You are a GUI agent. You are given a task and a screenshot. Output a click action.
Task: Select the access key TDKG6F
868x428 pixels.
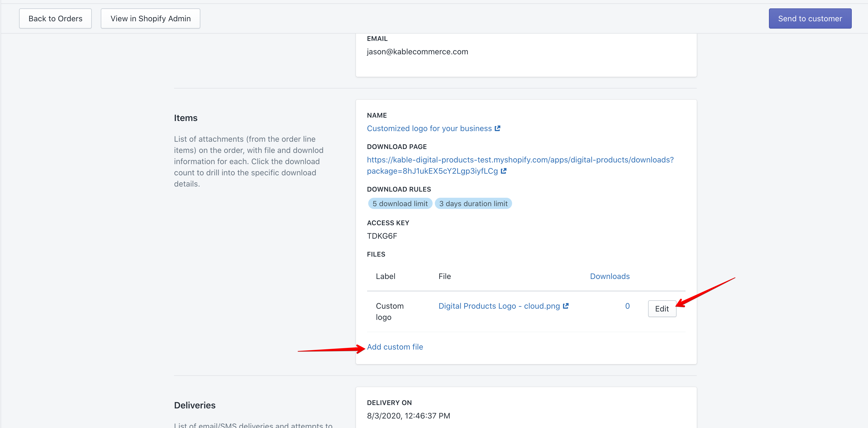pyautogui.click(x=382, y=236)
